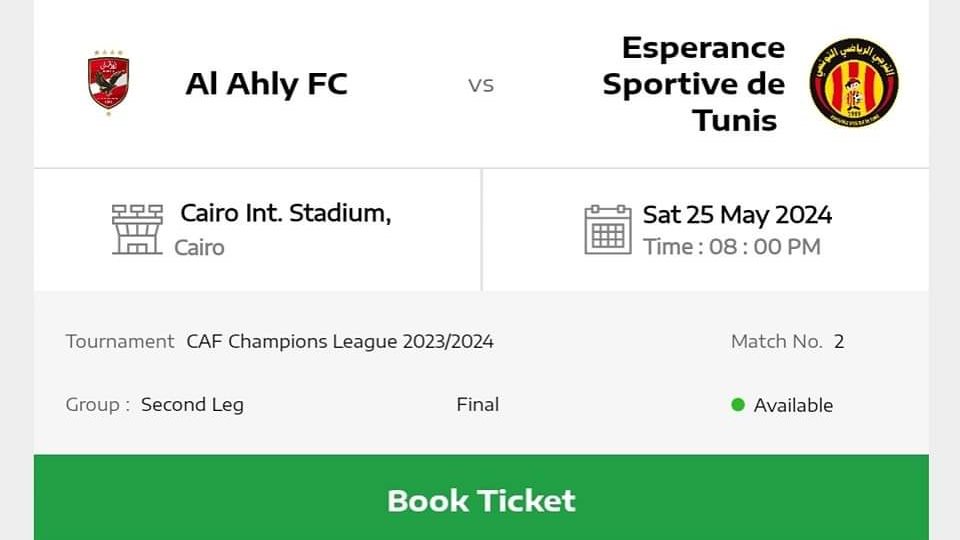
Task: Click the Second Leg group value
Action: point(192,405)
